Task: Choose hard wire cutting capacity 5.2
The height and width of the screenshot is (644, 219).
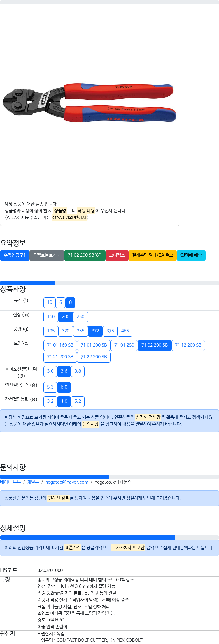Action: pos(78,401)
